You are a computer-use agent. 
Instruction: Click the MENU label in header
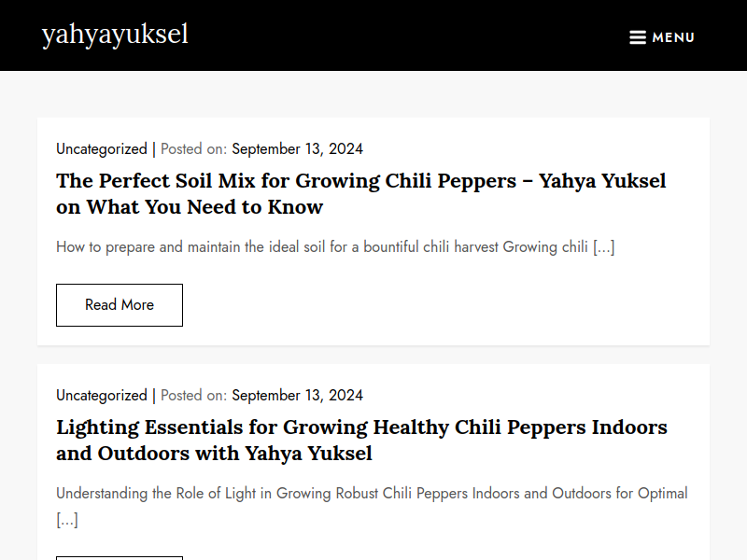point(673,37)
